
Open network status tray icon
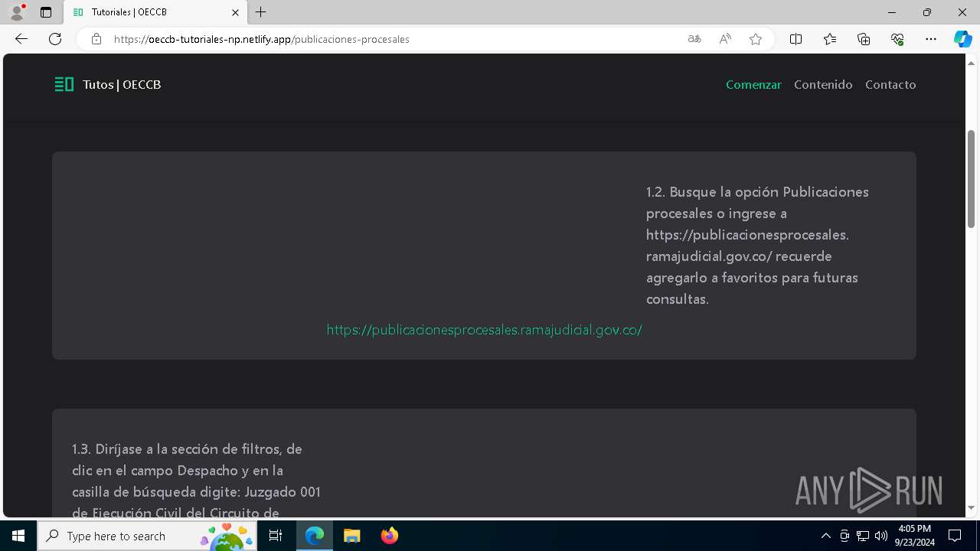[863, 536]
